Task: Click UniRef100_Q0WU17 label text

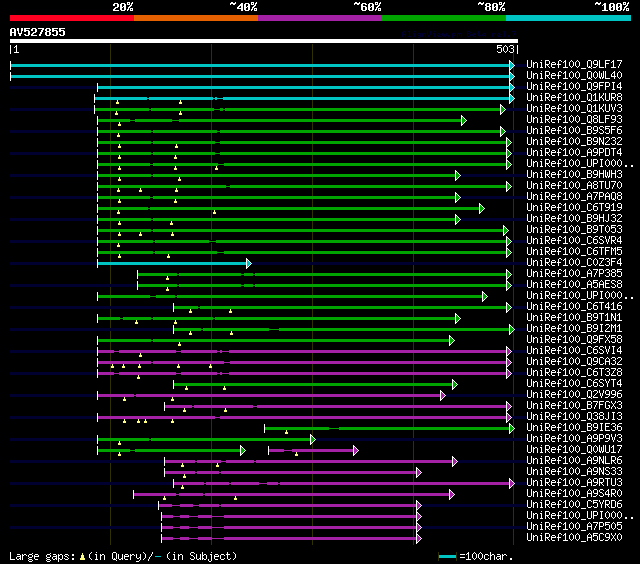Action: coord(574,450)
